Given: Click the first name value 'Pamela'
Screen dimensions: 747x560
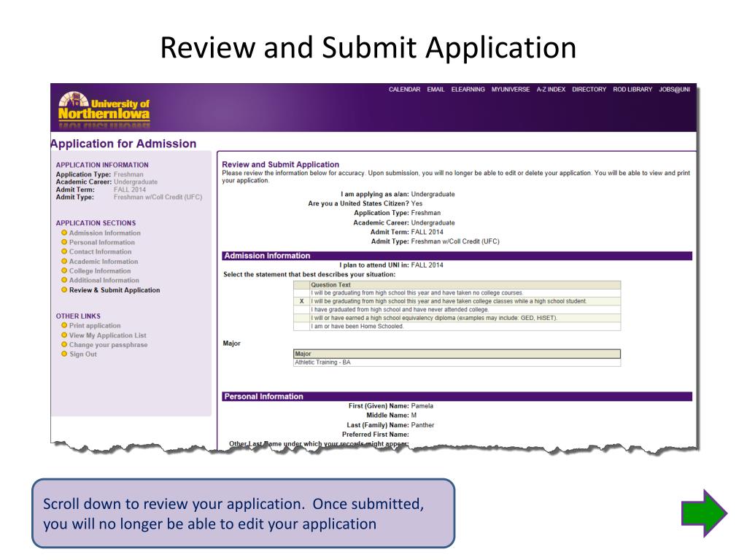Looking at the screenshot, I should tap(422, 406).
